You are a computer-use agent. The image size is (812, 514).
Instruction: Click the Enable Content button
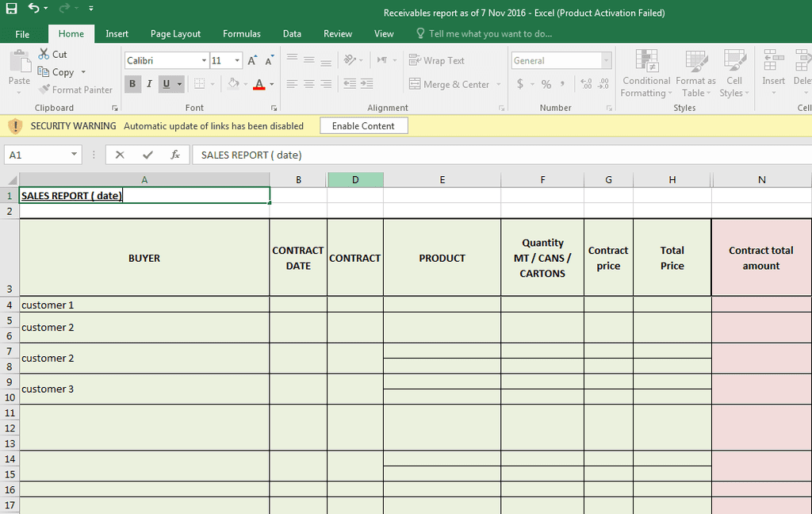(363, 126)
